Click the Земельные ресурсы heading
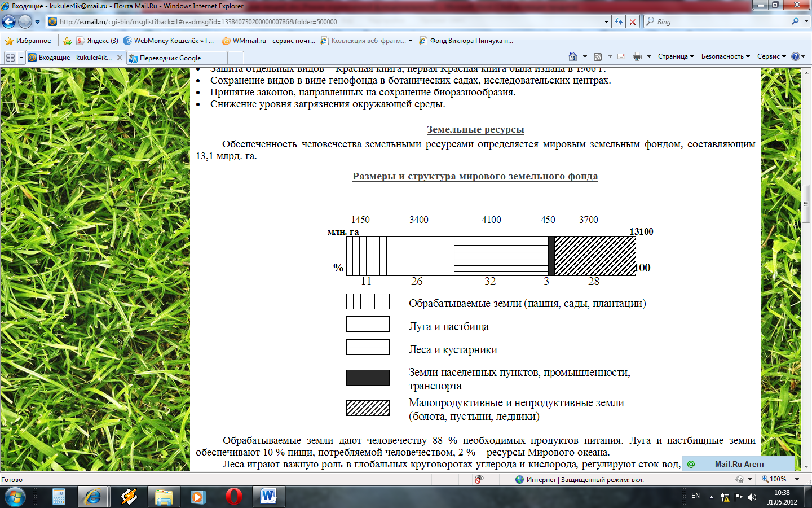Viewport: 812px width, 508px height. point(475,129)
